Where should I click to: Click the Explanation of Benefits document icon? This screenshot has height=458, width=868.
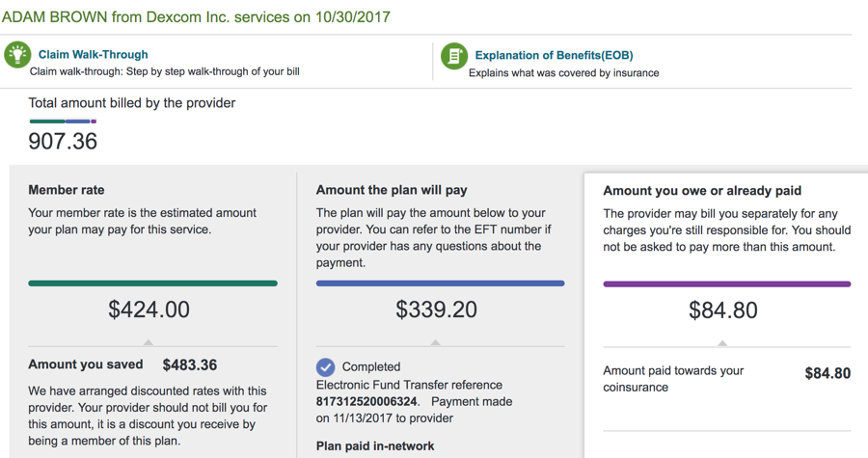pos(454,56)
